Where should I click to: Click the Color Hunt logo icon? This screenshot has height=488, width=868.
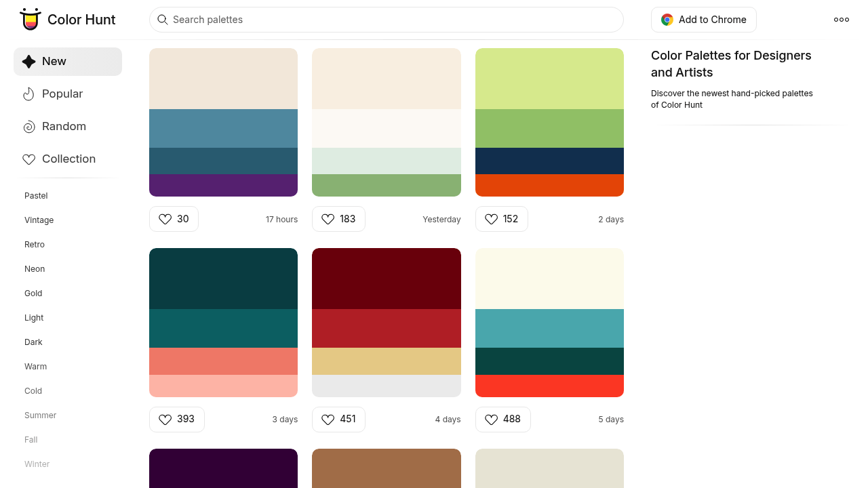(x=31, y=20)
